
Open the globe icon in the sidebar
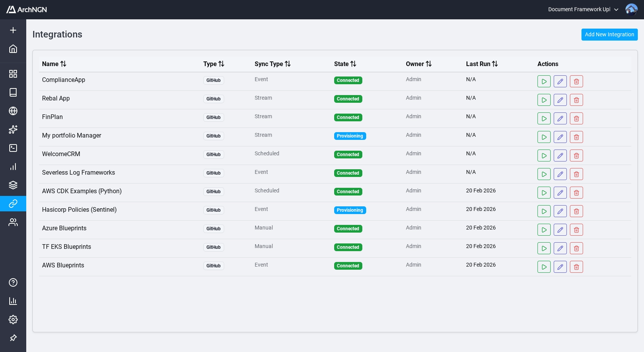(13, 111)
